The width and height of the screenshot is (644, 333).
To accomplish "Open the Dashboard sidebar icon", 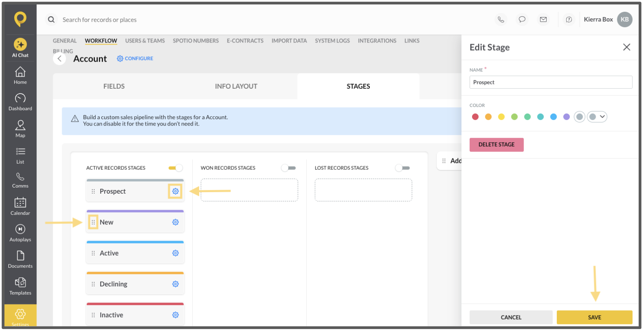I will pyautogui.click(x=20, y=102).
